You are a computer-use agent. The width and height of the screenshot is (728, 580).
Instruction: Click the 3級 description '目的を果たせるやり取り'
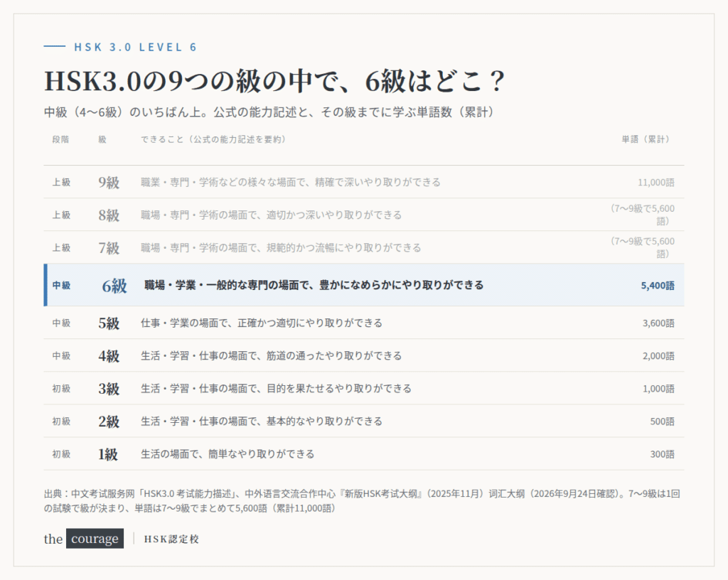pos(319,389)
